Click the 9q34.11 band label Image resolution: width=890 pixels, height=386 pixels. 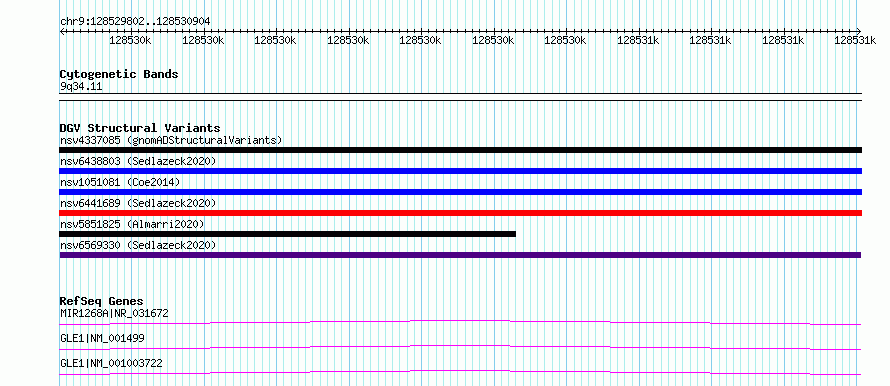point(81,87)
